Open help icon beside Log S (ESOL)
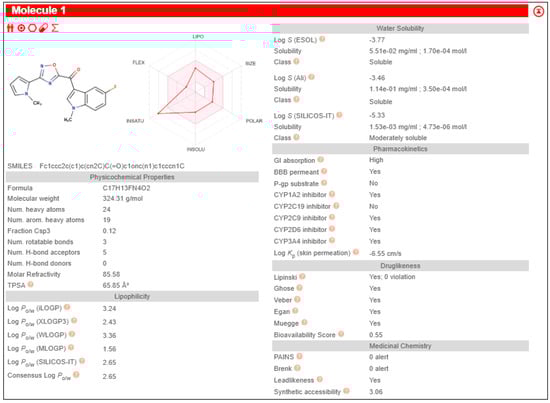Image resolution: width=550 pixels, height=403 pixels. 322,39
